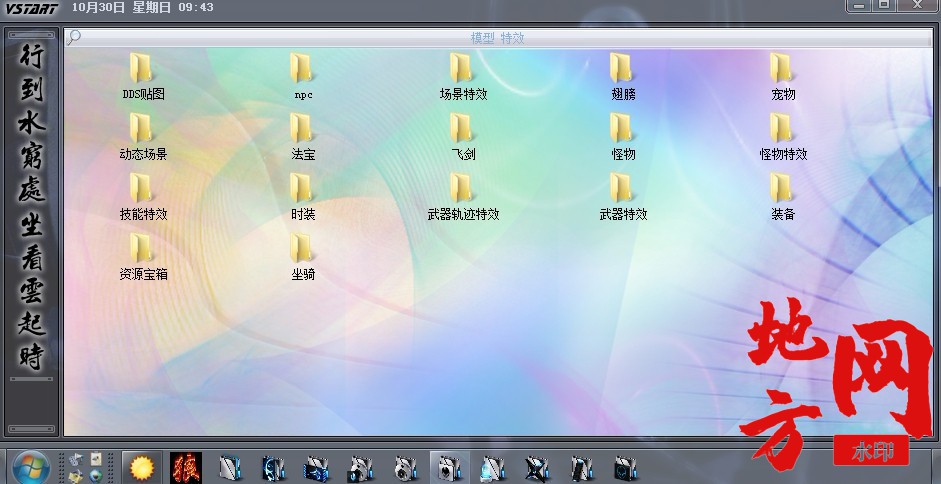Click the calligraphy sidebar panel 行到水窮處
The image size is (941, 484).
click(x=32, y=207)
